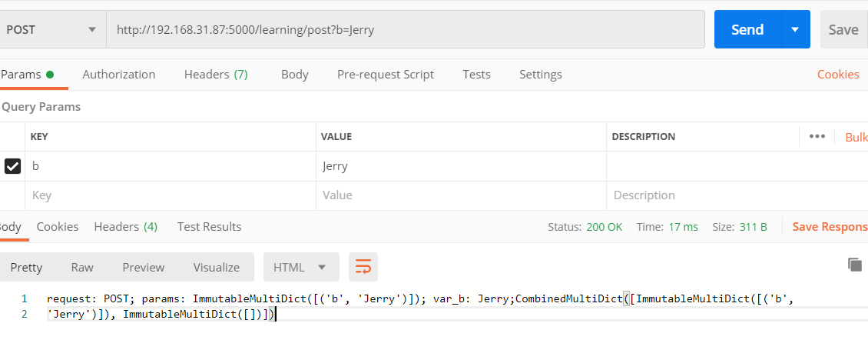Image resolution: width=868 pixels, height=350 pixels.
Task: Open the three-dots column options
Action: 817,136
